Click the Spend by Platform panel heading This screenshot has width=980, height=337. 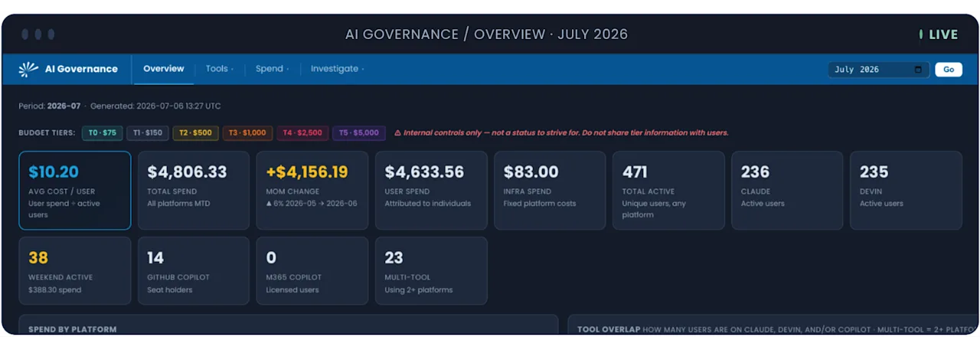coord(73,329)
